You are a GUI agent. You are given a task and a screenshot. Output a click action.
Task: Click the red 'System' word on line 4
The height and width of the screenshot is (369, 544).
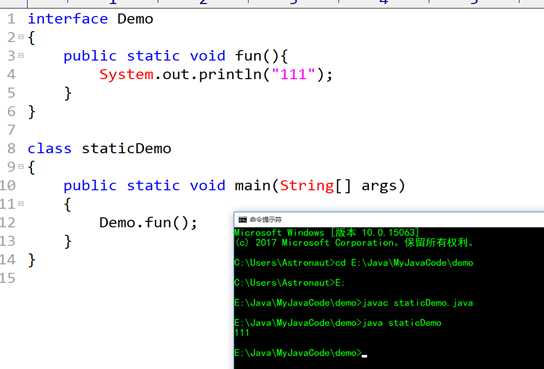click(126, 75)
